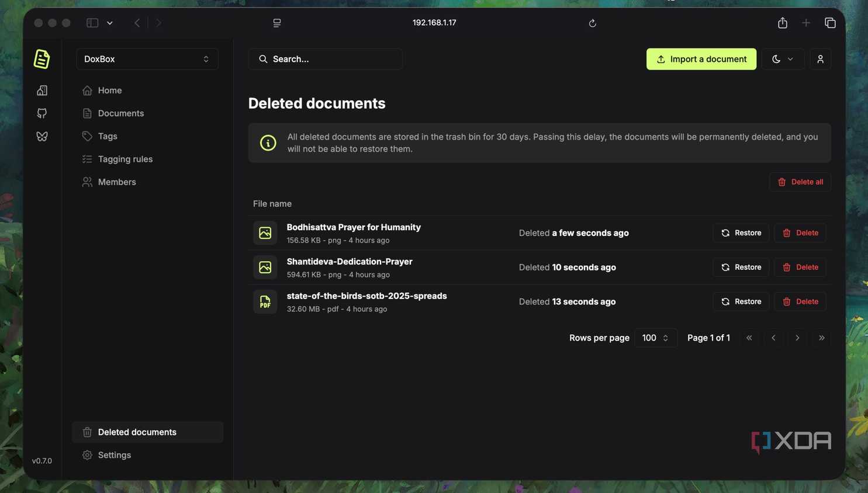This screenshot has height=493, width=868.
Task: Delete Shantideva-Dedication-Prayer document
Action: (x=800, y=267)
